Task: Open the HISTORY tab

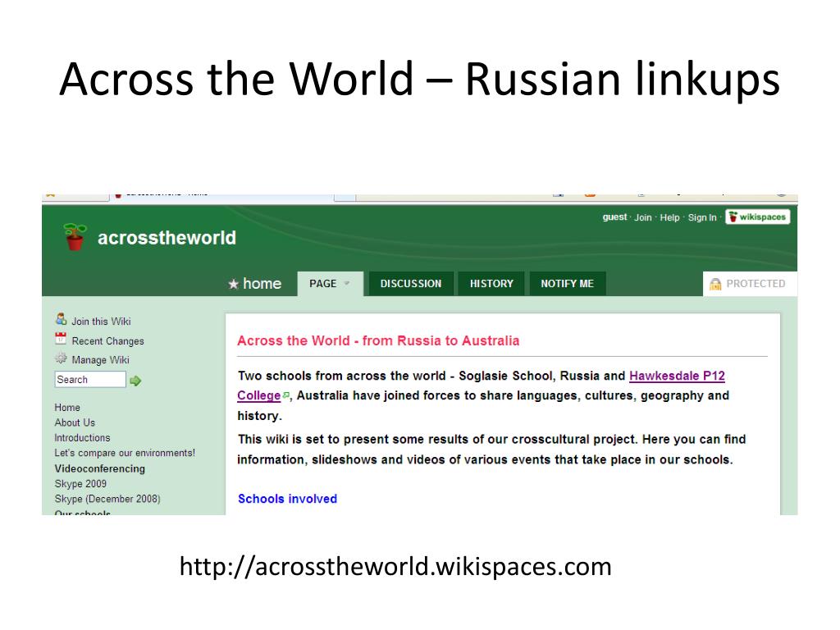Action: coord(491,283)
